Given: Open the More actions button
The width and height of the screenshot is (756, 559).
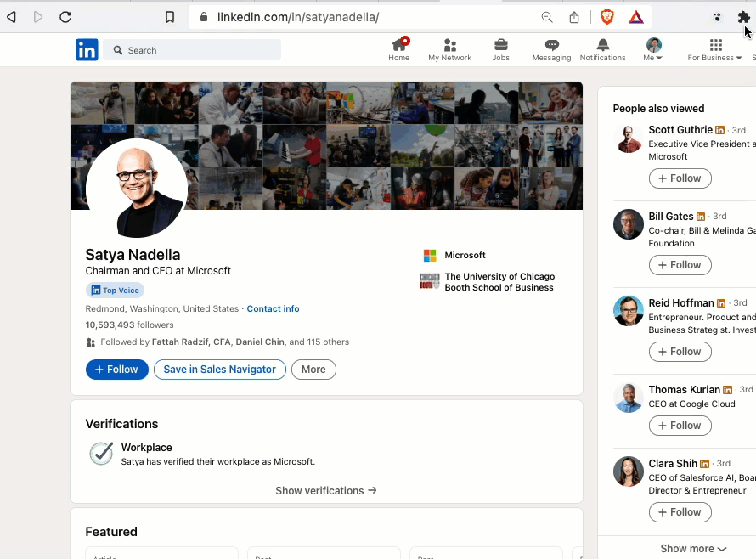Looking at the screenshot, I should point(313,370).
